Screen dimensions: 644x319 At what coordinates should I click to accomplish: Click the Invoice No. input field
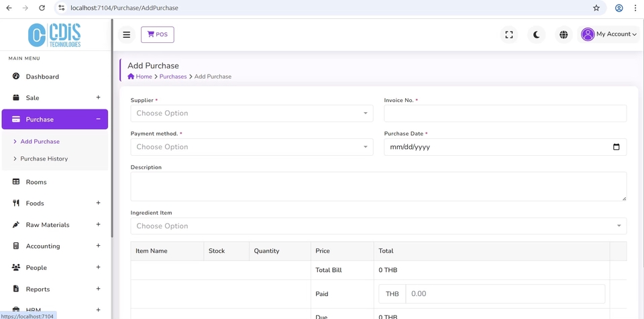tap(505, 113)
